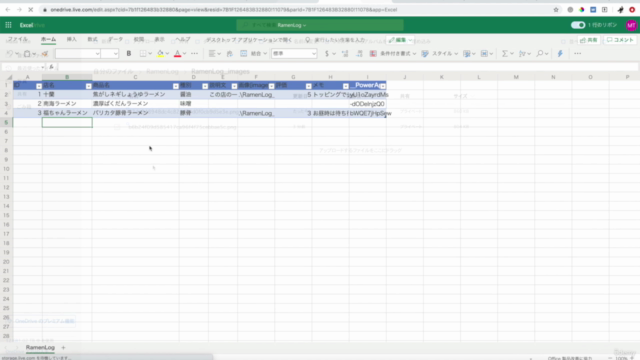Click the AutoSum sigma icon

505,53
